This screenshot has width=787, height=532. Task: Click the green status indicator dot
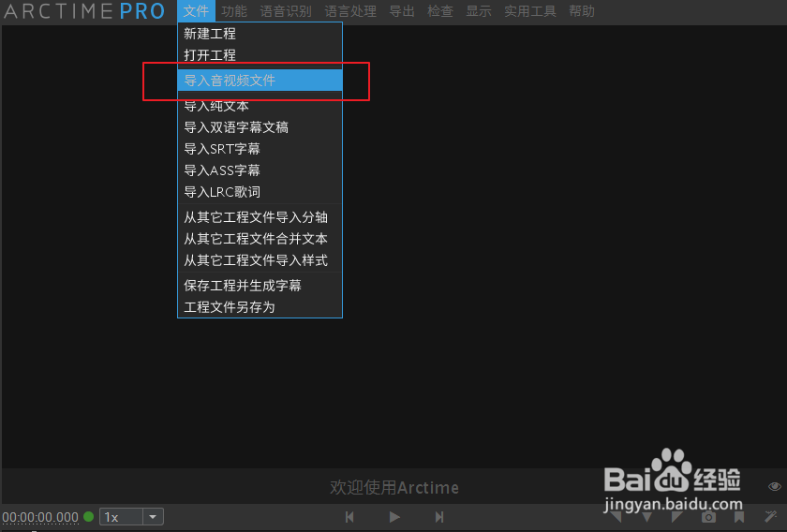[89, 516]
